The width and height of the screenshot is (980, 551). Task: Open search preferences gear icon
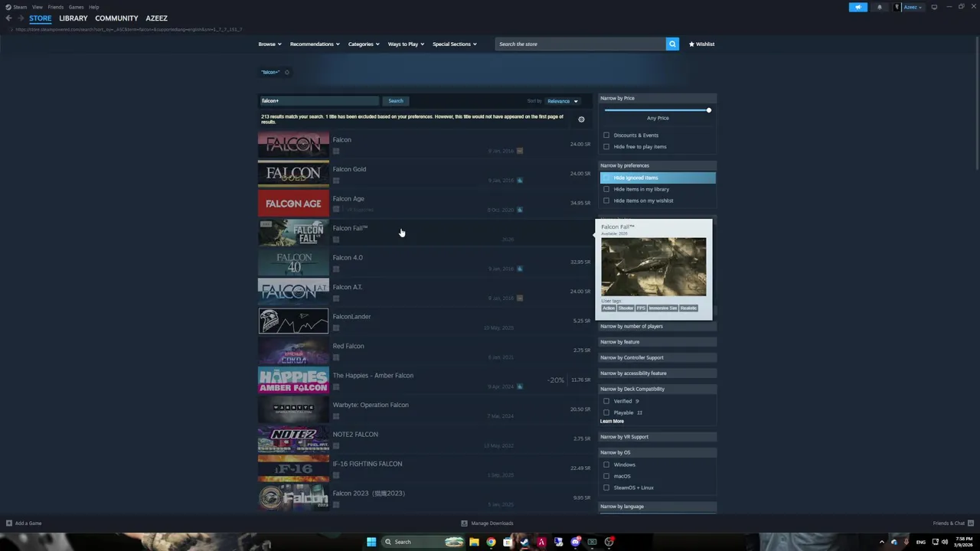581,119
